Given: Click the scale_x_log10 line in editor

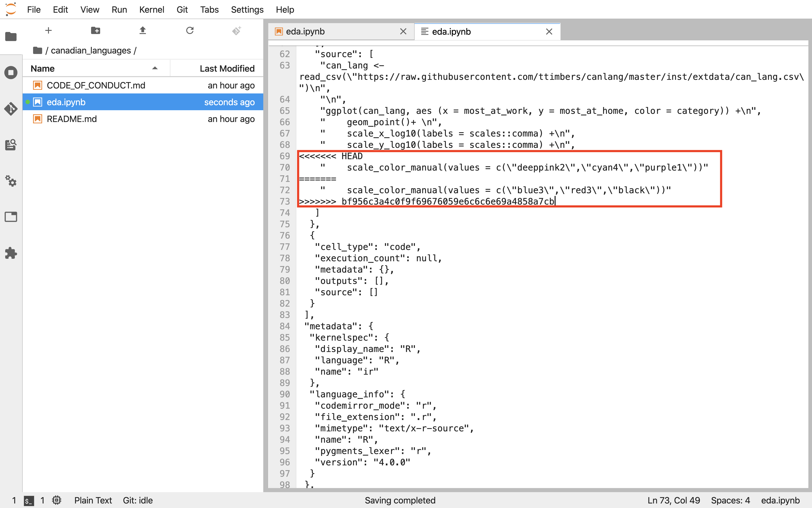Looking at the screenshot, I should click(447, 134).
